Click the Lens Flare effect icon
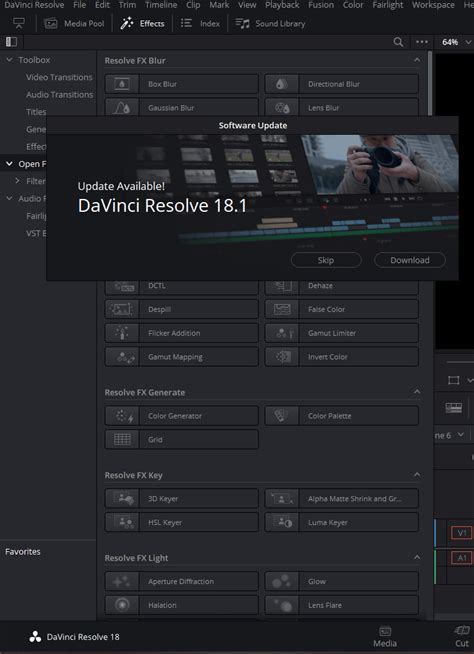The image size is (474, 654). click(x=282, y=605)
